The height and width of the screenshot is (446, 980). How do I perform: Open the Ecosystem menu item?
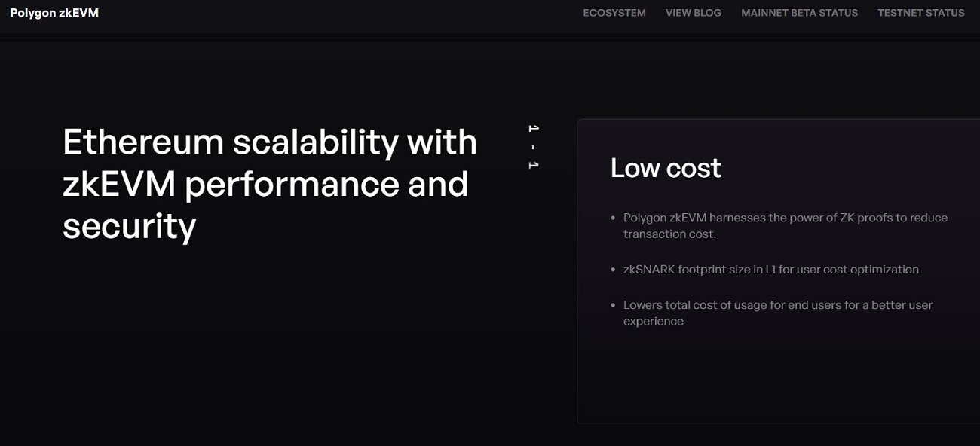614,13
